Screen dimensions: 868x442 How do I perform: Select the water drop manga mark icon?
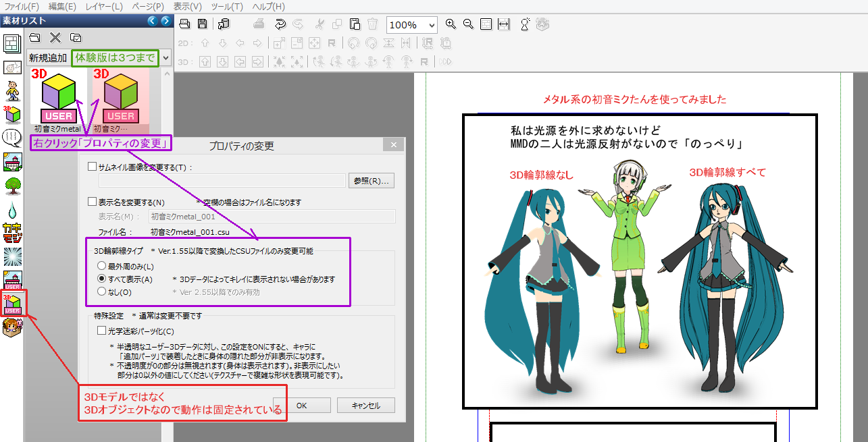click(12, 209)
